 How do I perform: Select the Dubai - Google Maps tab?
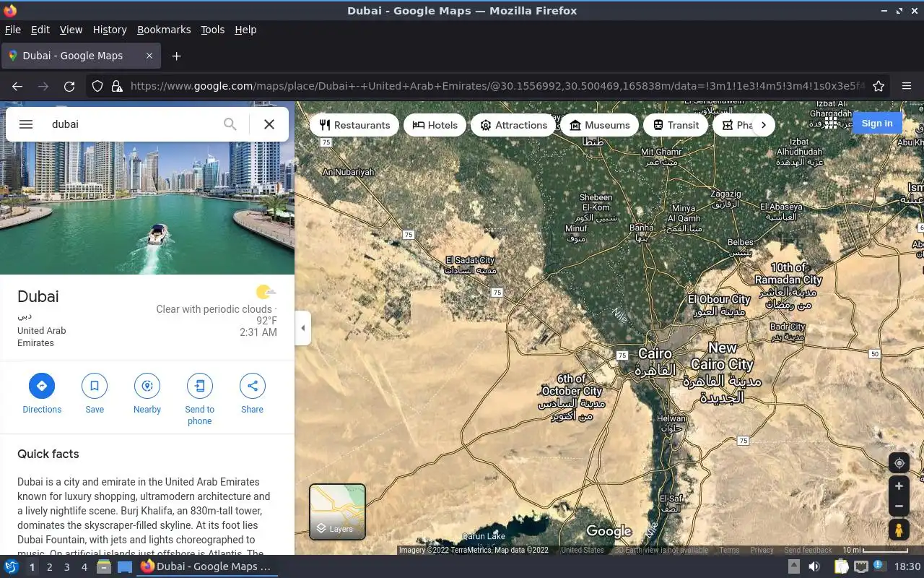point(81,56)
